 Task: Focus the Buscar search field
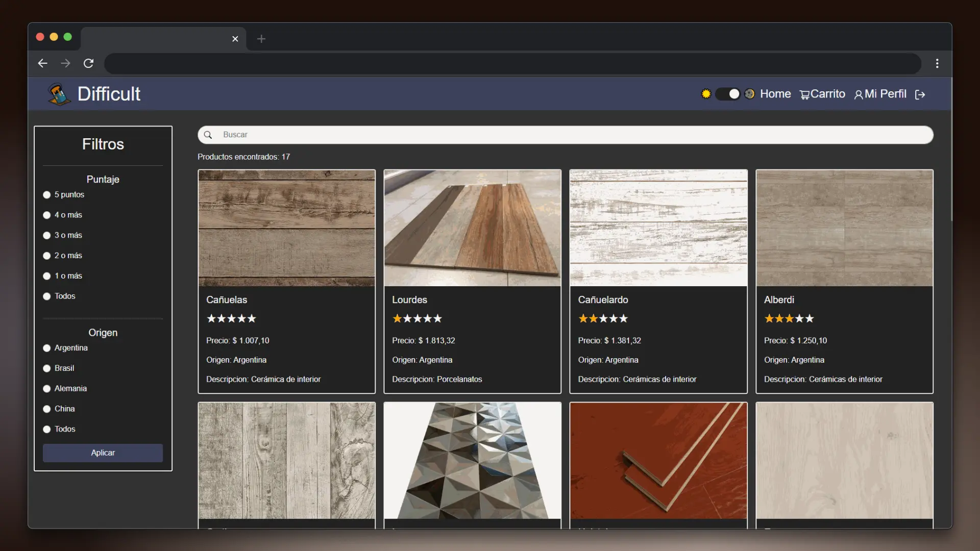coord(566,135)
